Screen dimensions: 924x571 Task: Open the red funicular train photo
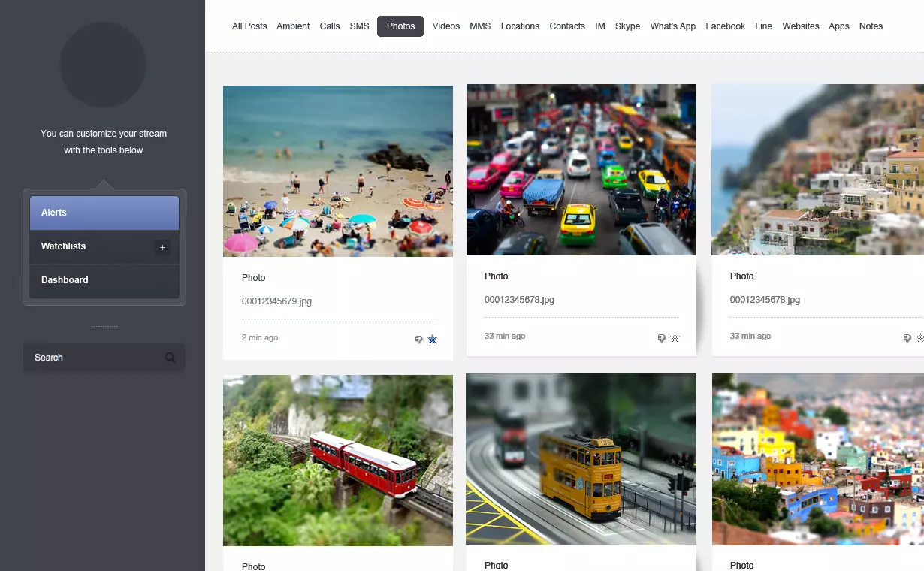pos(338,461)
